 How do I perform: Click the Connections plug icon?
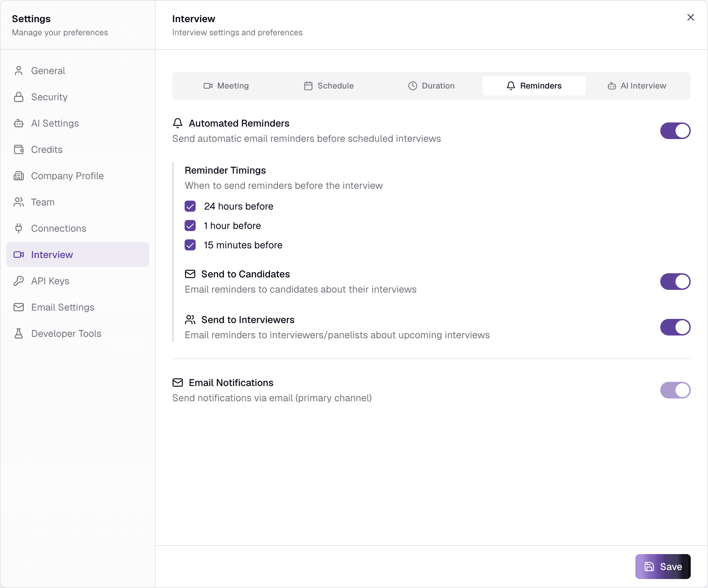pyautogui.click(x=19, y=228)
